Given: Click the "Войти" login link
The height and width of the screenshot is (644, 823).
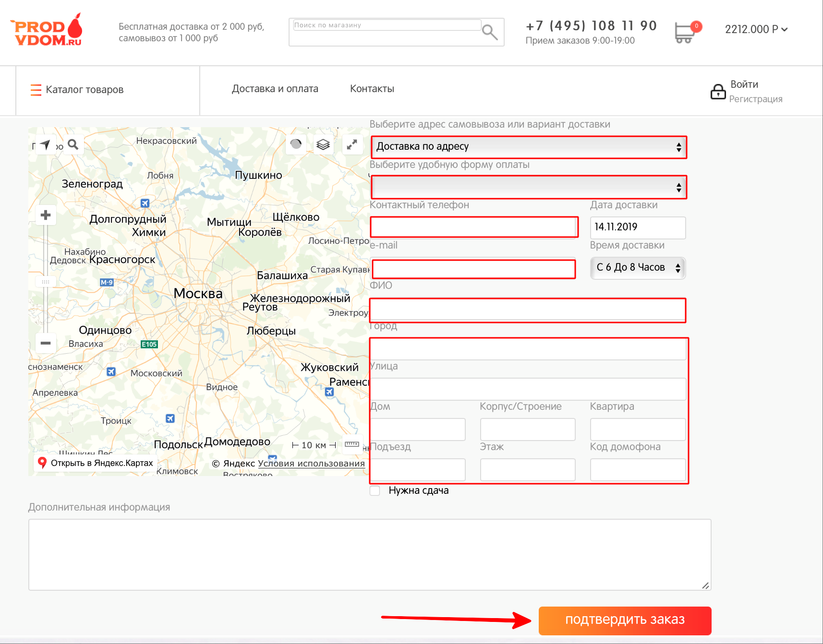Looking at the screenshot, I should [744, 84].
